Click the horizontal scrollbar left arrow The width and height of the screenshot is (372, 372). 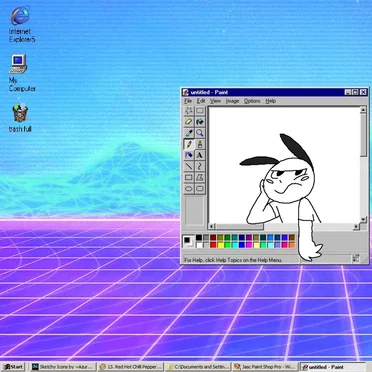tap(212, 227)
